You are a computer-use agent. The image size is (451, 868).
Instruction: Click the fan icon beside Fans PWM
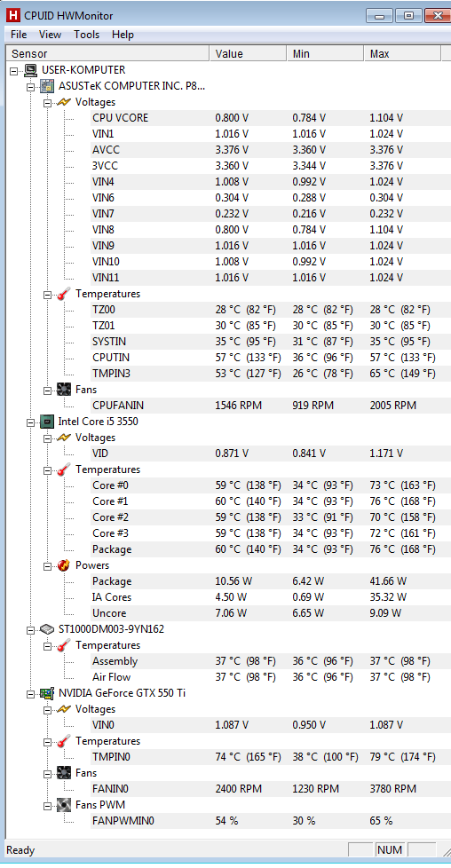(x=64, y=805)
